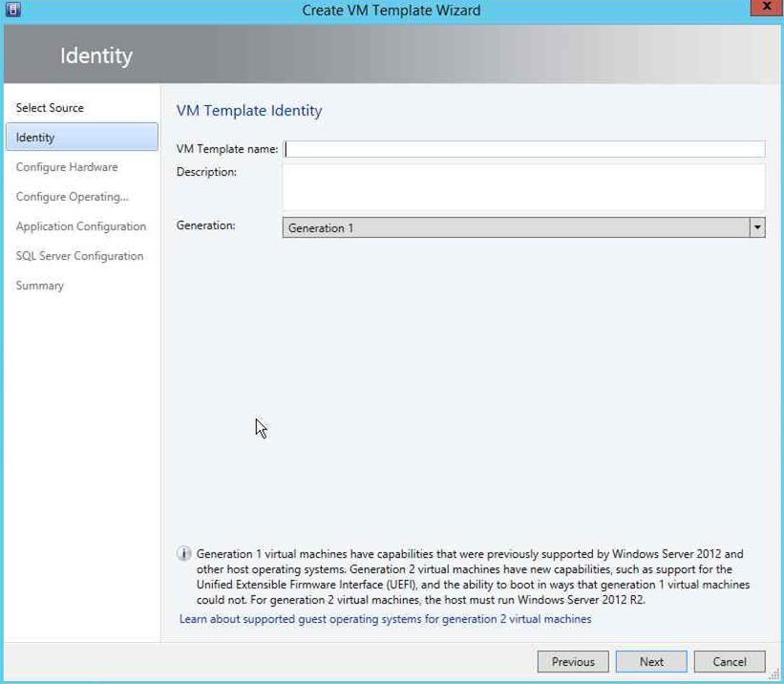Focus the Description text box
The image size is (784, 684).
click(x=523, y=187)
